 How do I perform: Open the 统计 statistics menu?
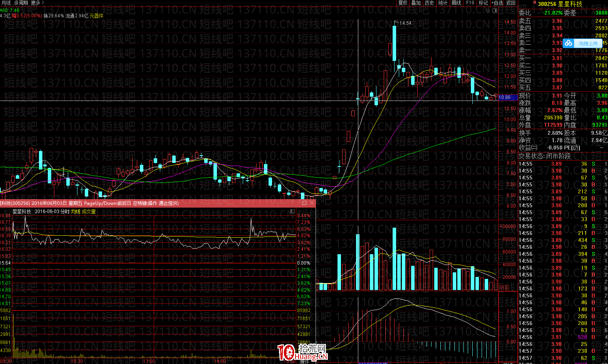click(443, 3)
